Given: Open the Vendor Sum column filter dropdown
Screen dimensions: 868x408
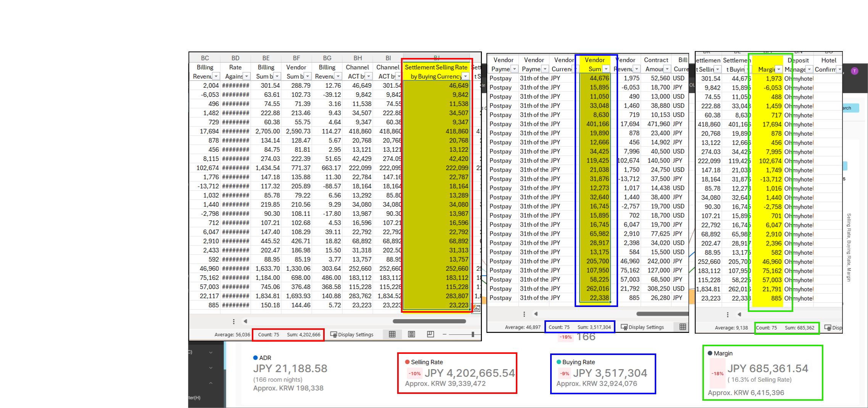Looking at the screenshot, I should coord(606,69).
